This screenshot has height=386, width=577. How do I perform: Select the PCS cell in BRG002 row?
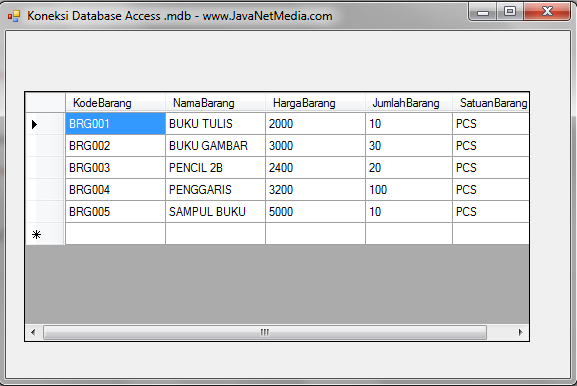[x=491, y=146]
